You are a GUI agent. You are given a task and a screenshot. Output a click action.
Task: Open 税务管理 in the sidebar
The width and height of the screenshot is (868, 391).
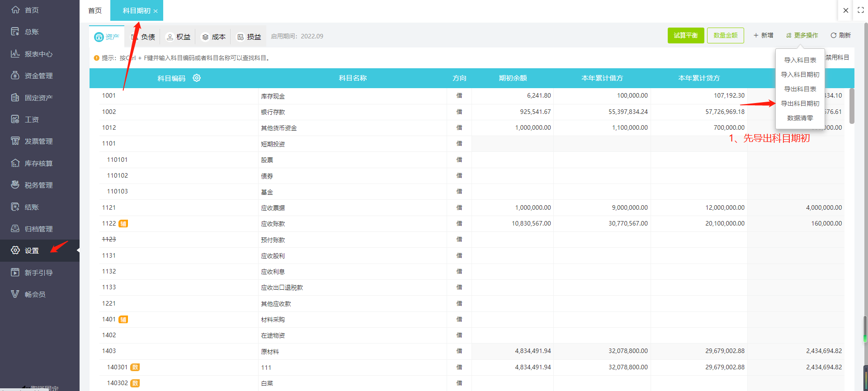(38, 185)
